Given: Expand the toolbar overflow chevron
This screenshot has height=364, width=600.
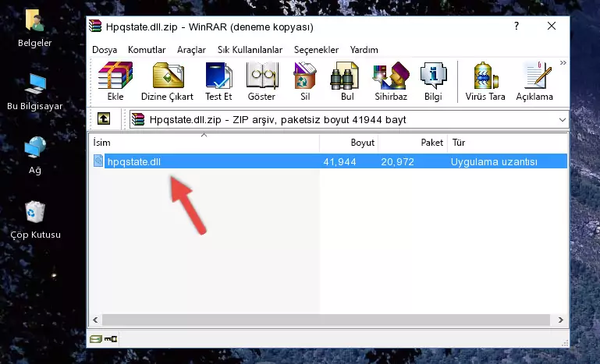Looking at the screenshot, I should click(x=563, y=62).
